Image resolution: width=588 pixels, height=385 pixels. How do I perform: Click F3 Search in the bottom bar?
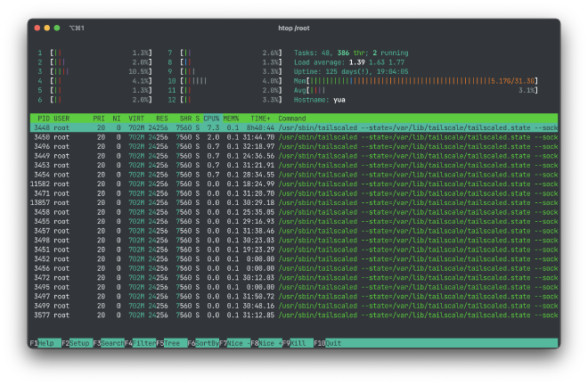coord(112,342)
